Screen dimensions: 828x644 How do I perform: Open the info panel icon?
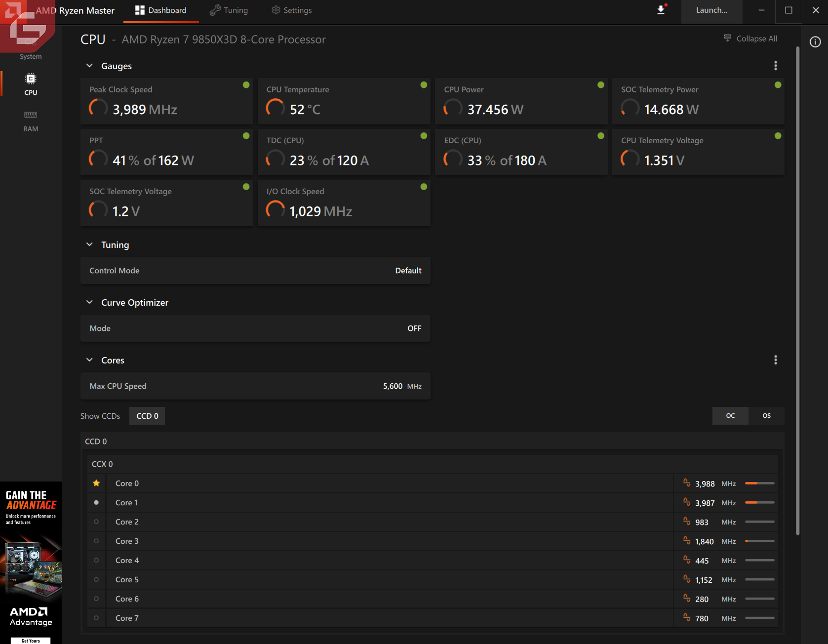pyautogui.click(x=815, y=42)
